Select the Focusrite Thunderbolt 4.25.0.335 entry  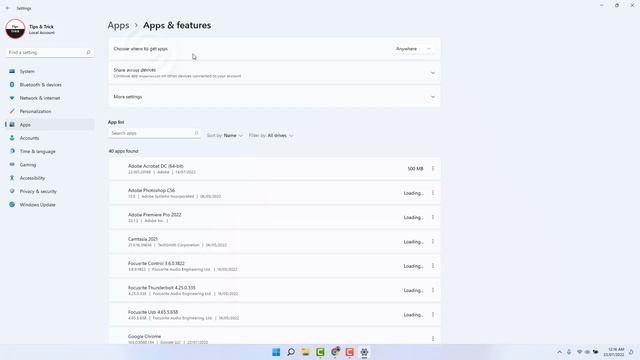(x=274, y=290)
